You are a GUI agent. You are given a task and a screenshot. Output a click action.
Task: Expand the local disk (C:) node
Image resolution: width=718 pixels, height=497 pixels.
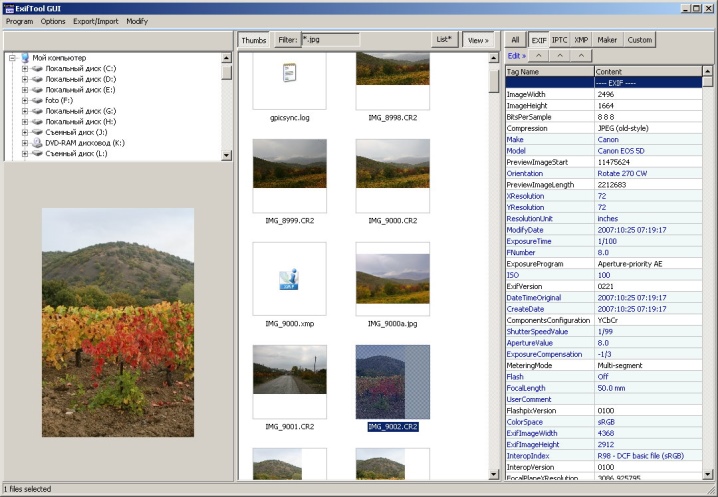(x=25, y=69)
